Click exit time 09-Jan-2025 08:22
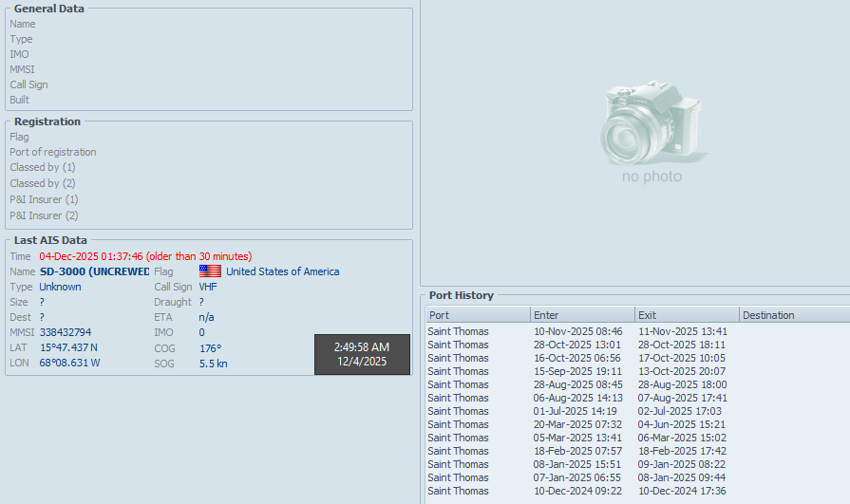The image size is (850, 504). 682,464
